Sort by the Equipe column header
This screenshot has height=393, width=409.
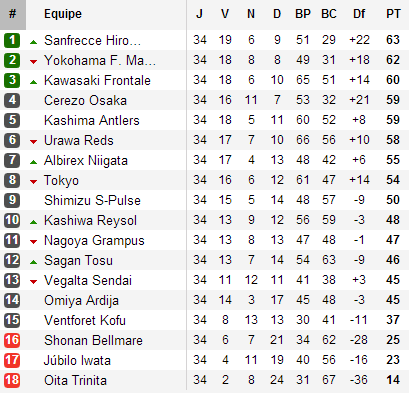point(63,14)
